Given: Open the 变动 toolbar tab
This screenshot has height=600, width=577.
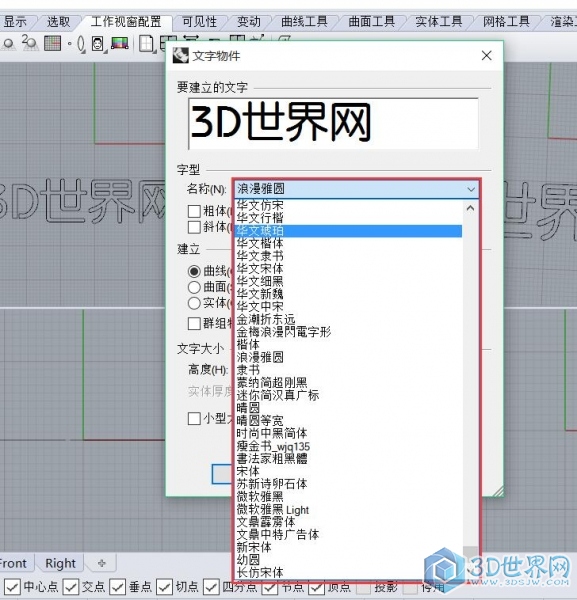Looking at the screenshot, I should [x=249, y=22].
